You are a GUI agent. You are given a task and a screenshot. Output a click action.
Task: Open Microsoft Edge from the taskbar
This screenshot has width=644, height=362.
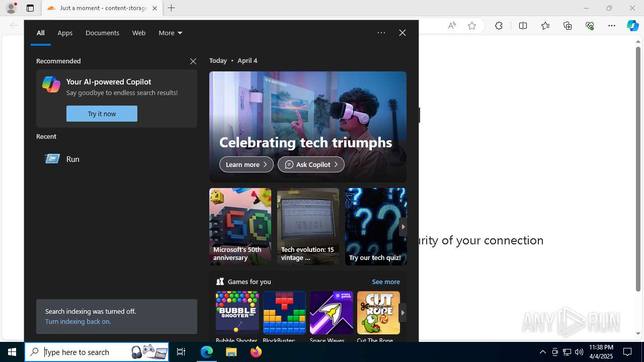tap(207, 352)
